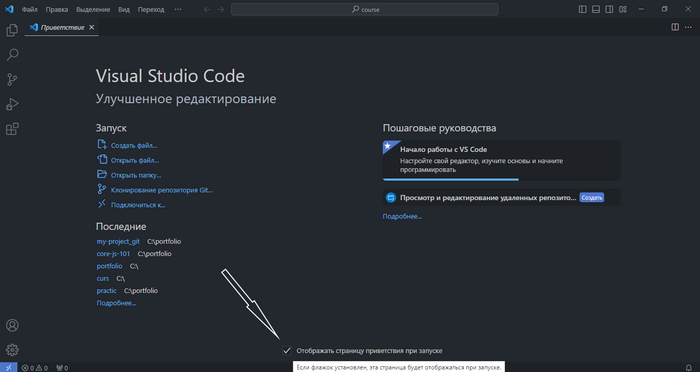Click the remote window indicator in status bar
This screenshot has width=700, height=372.
pyautogui.click(x=8, y=368)
